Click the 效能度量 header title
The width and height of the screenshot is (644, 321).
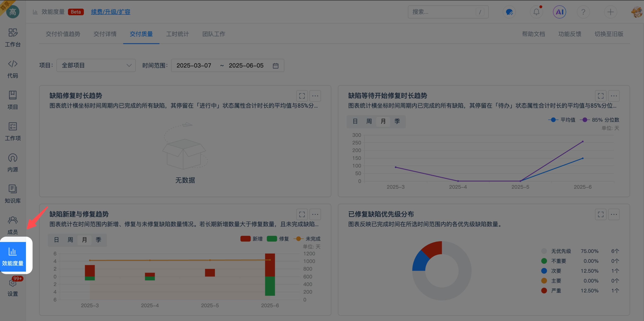coord(53,12)
